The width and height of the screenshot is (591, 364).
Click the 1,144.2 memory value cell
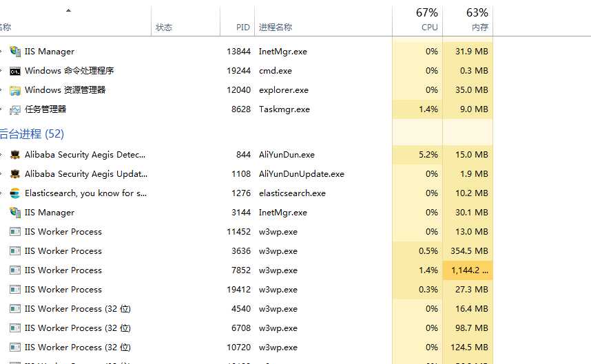469,270
